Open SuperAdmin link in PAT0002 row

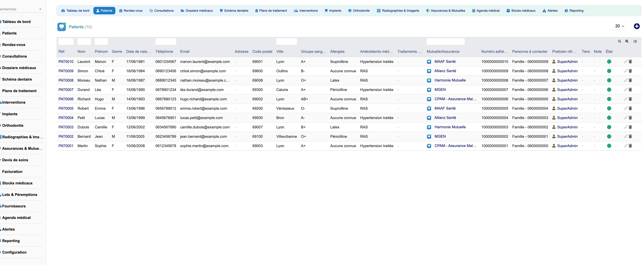567,136
